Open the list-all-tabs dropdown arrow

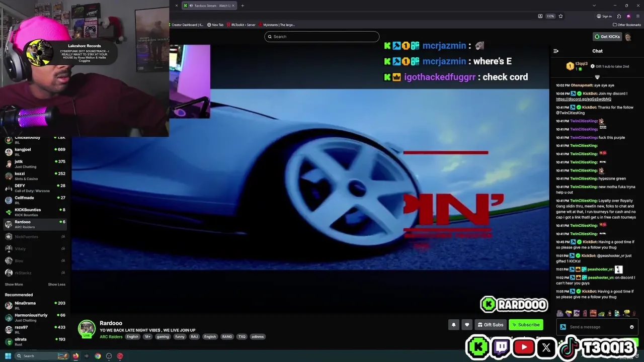tap(594, 6)
